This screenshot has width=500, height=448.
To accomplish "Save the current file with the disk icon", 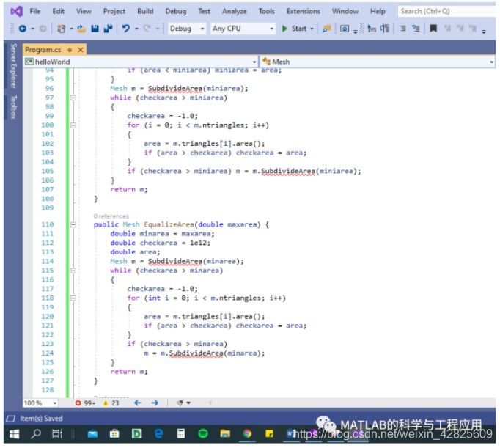I will tap(95, 29).
